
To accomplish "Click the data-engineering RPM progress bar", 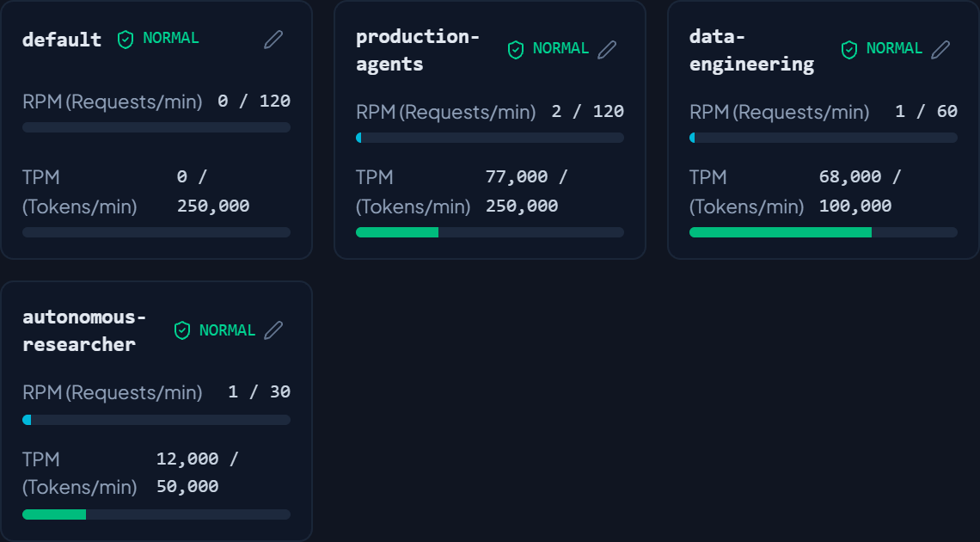I will (x=824, y=138).
